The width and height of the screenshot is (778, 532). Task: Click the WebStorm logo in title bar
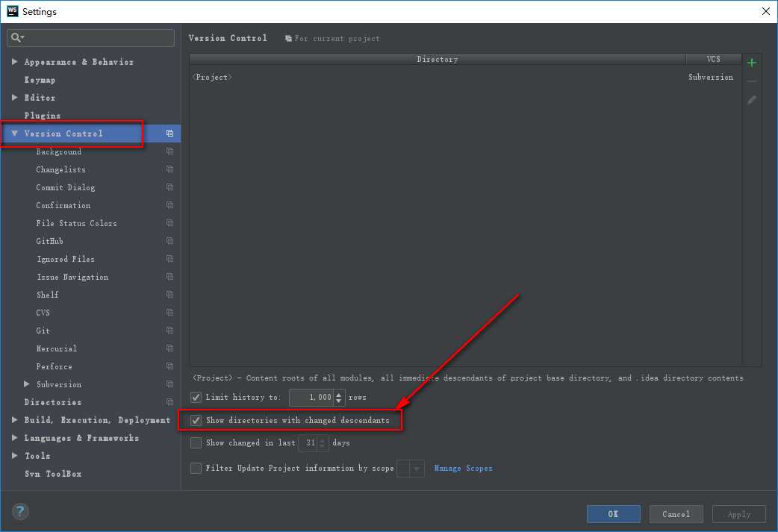tap(13, 11)
